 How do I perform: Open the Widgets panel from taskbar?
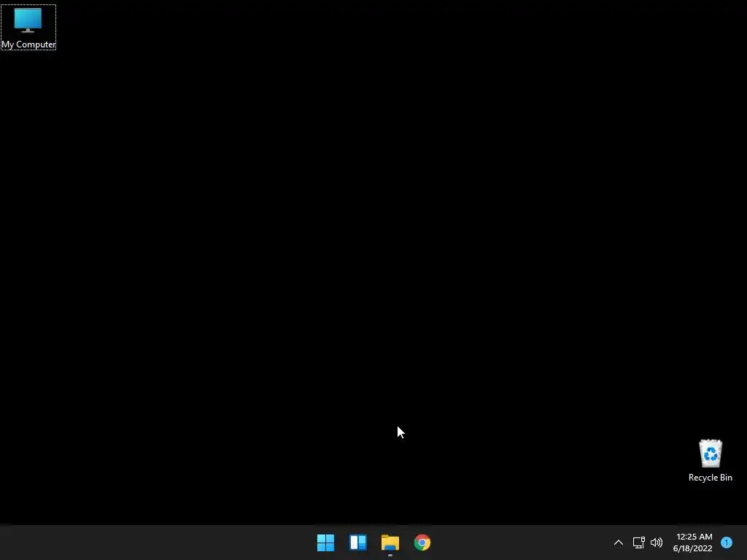[357, 542]
